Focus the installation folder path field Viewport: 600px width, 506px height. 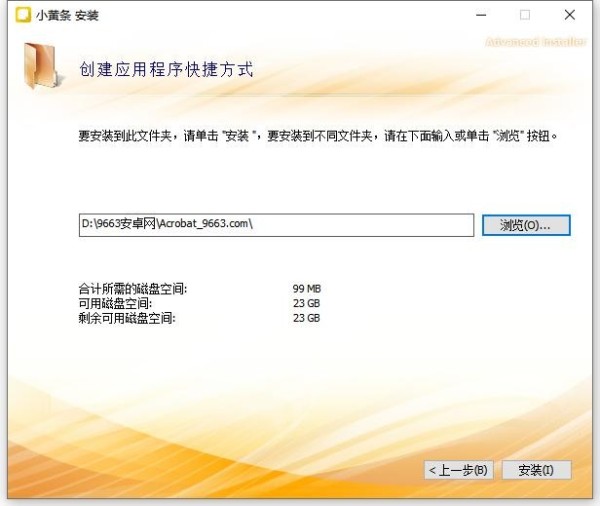click(276, 225)
